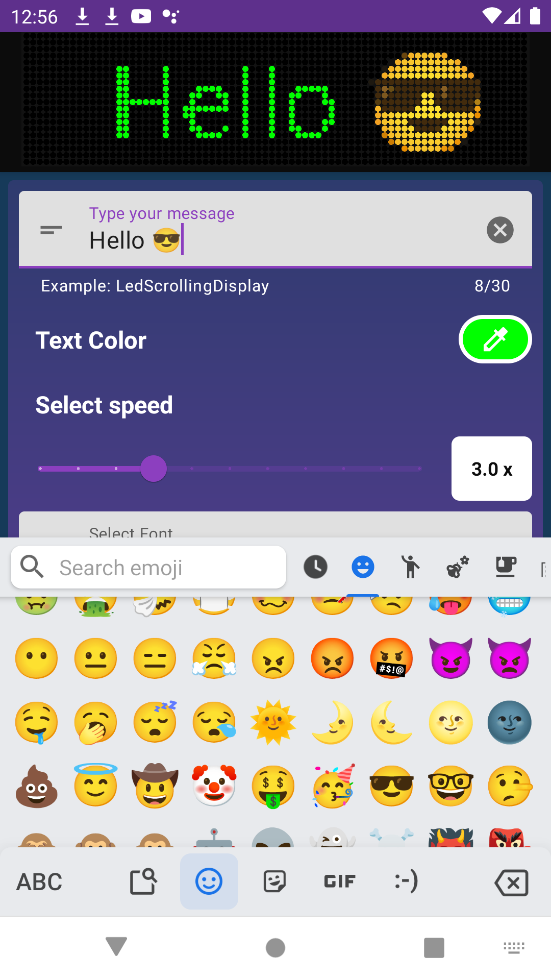
Task: Switch keyboard back to ABC letters
Action: coord(39,882)
